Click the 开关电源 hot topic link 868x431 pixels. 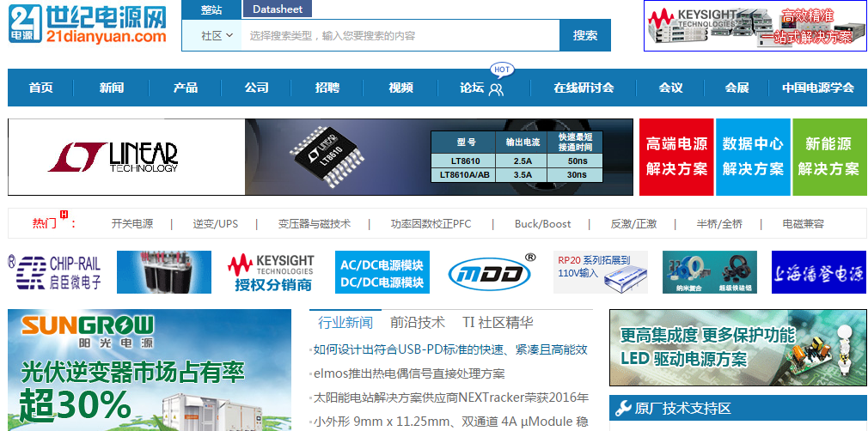[x=132, y=224]
